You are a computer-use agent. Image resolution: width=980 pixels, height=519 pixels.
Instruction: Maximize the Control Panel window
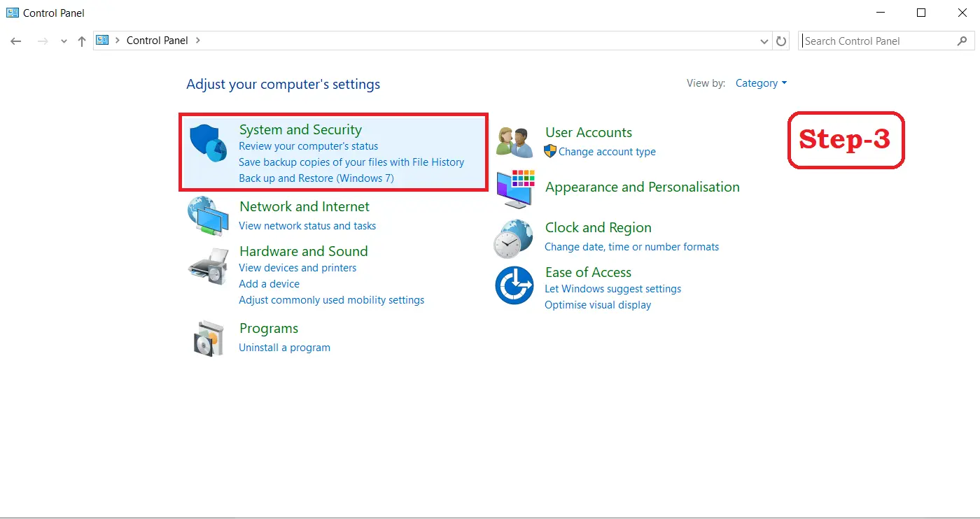coord(921,13)
